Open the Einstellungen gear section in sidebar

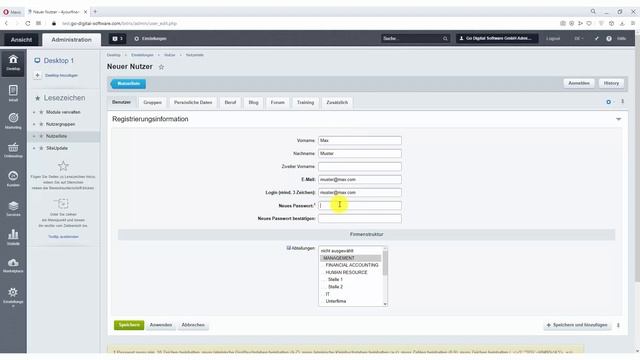13,296
